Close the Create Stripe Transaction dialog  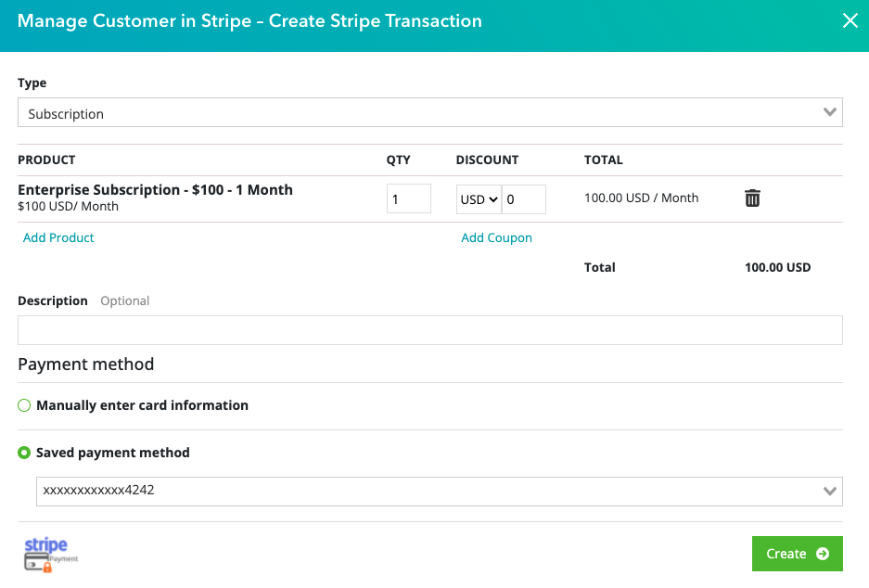(850, 21)
